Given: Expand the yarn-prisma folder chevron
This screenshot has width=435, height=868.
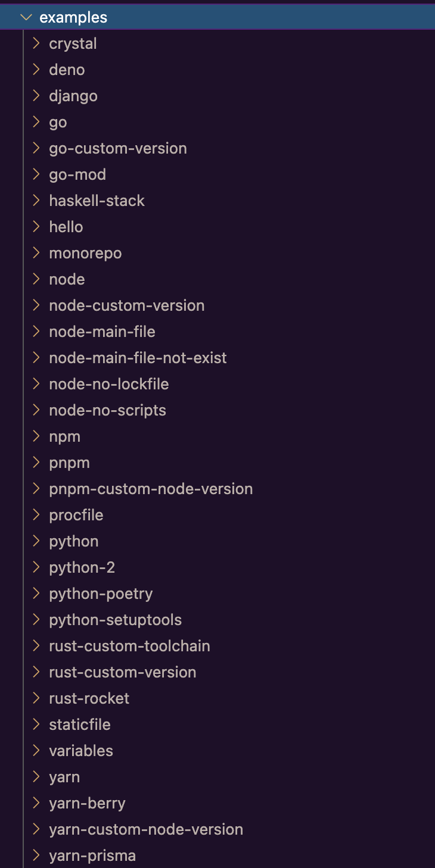Looking at the screenshot, I should [36, 855].
